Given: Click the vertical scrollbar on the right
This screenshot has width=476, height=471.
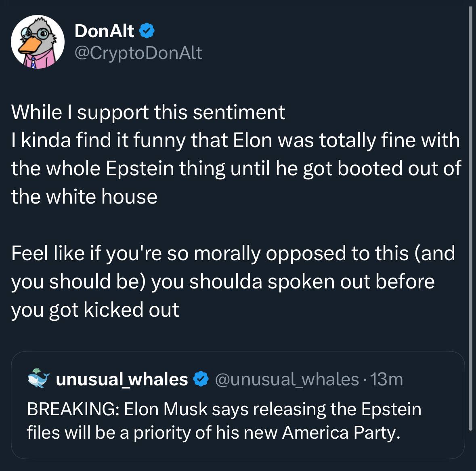Looking at the screenshot, I should point(470,218).
